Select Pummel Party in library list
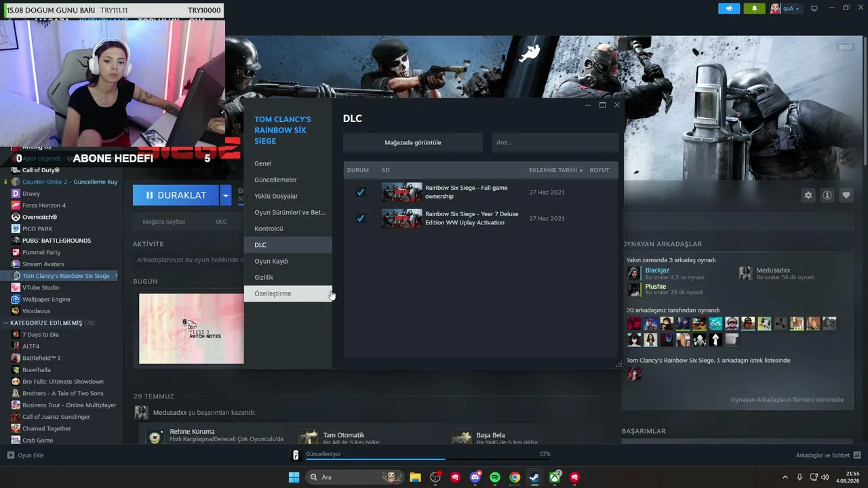 click(41, 252)
